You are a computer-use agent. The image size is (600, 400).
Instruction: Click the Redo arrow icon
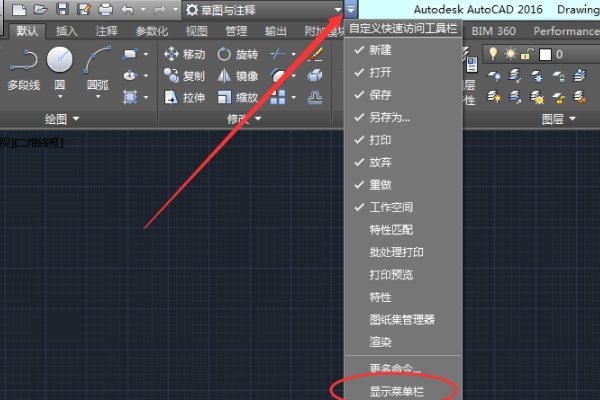[x=160, y=10]
